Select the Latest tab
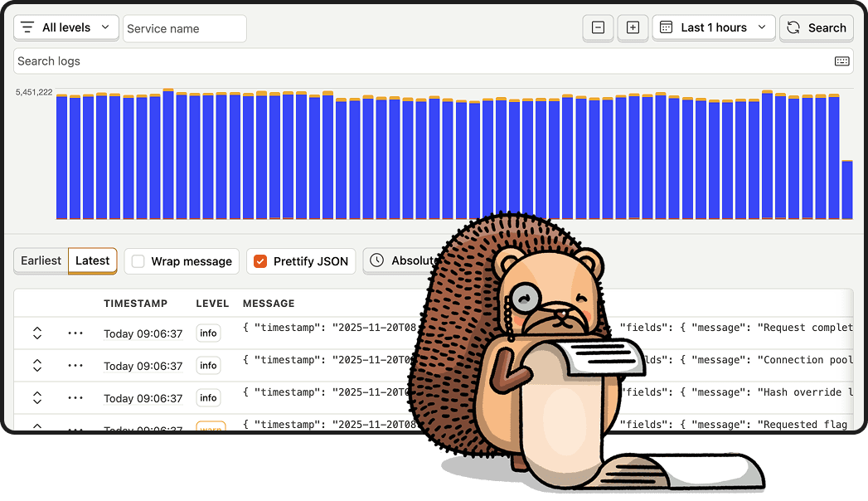868x501 pixels. coord(91,260)
